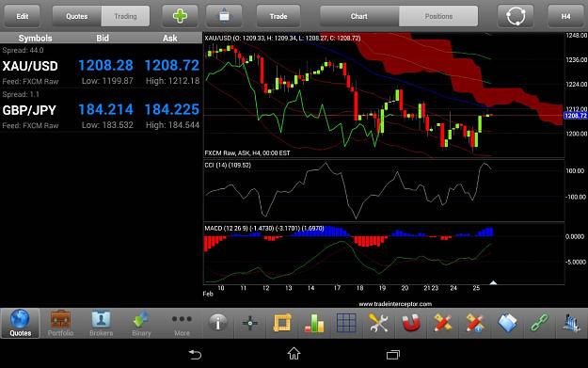This screenshot has height=368, width=588.
Task: Tap white triangle marker on time axis
Action: (x=493, y=282)
